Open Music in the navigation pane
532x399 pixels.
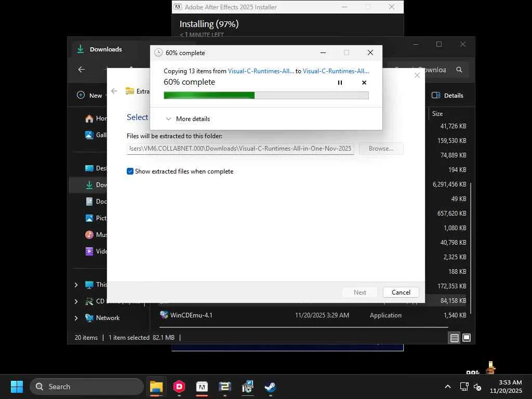[x=96, y=234]
